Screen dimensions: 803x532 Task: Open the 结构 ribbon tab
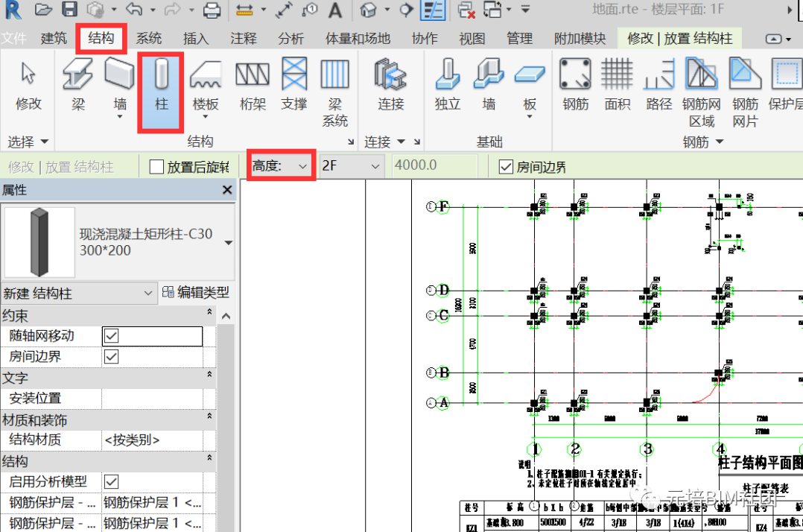tap(101, 39)
